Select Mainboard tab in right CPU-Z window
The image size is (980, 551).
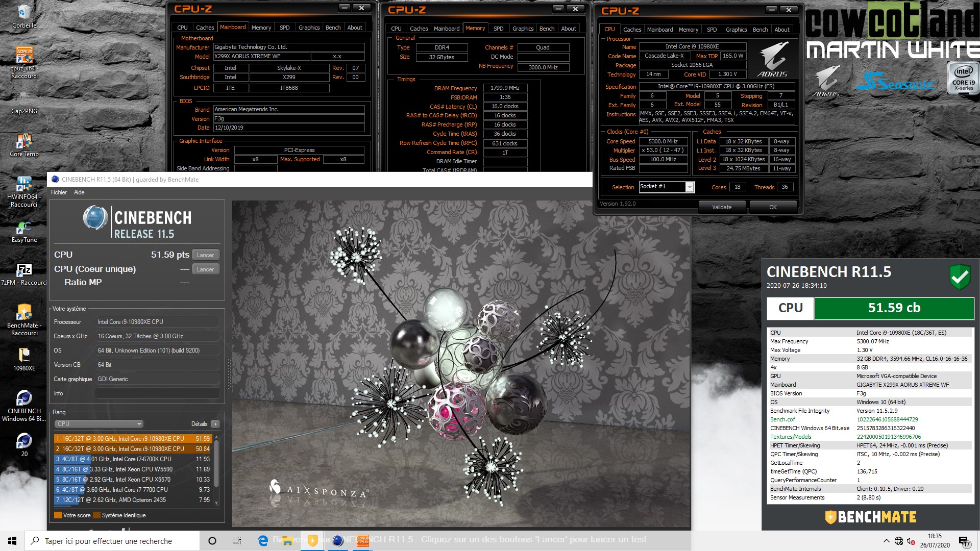659,30
